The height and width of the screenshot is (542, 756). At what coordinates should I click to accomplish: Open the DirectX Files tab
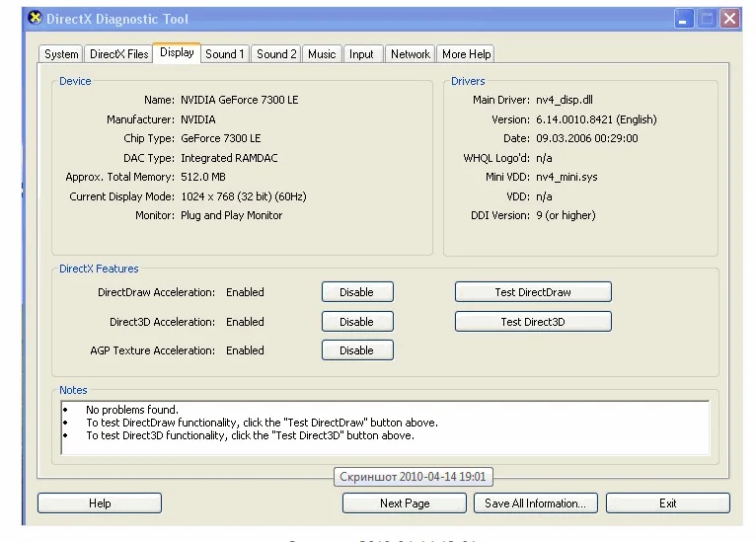118,54
